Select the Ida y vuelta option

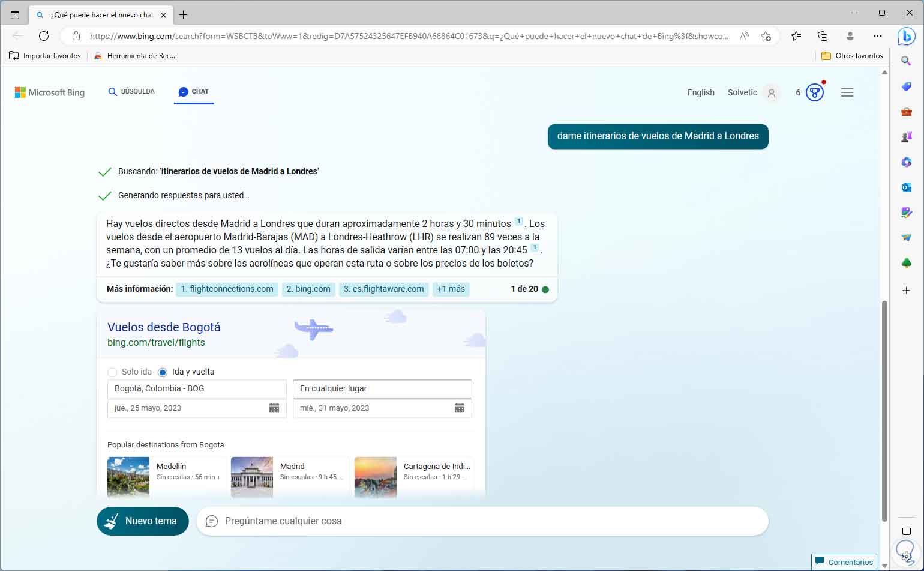[x=163, y=372]
